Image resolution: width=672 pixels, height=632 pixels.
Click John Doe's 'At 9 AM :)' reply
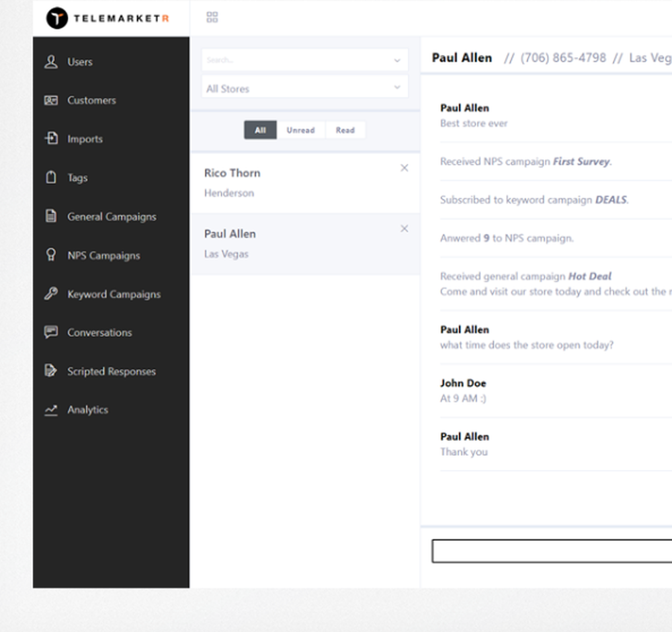(463, 399)
